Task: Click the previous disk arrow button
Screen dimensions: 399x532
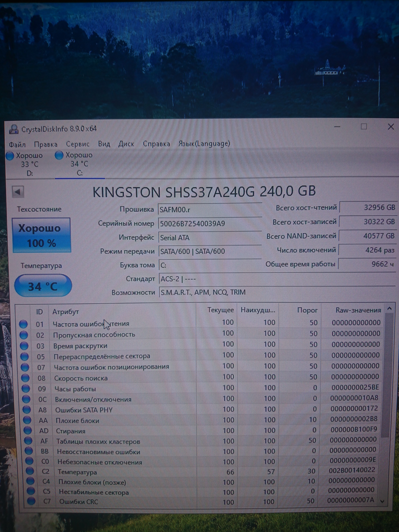Action: [18, 192]
